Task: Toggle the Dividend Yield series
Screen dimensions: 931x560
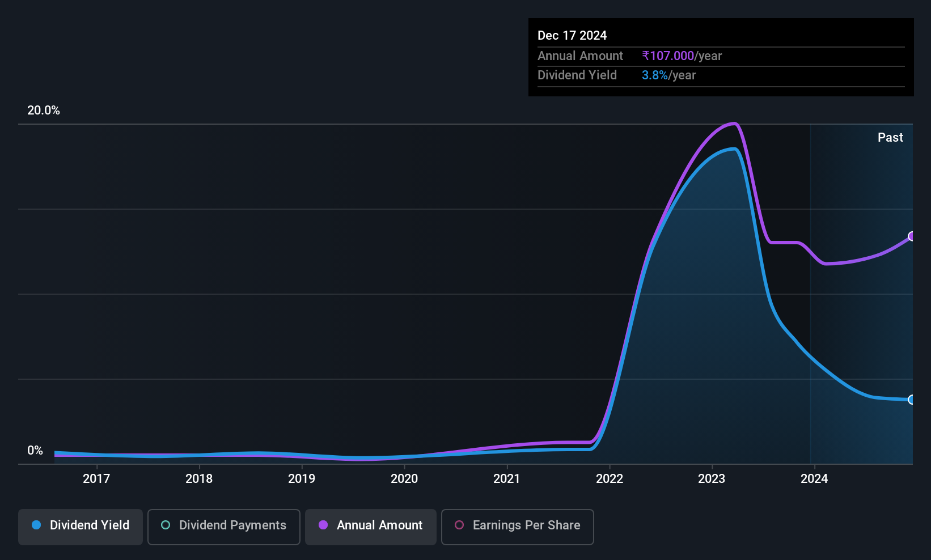Action: (x=81, y=527)
